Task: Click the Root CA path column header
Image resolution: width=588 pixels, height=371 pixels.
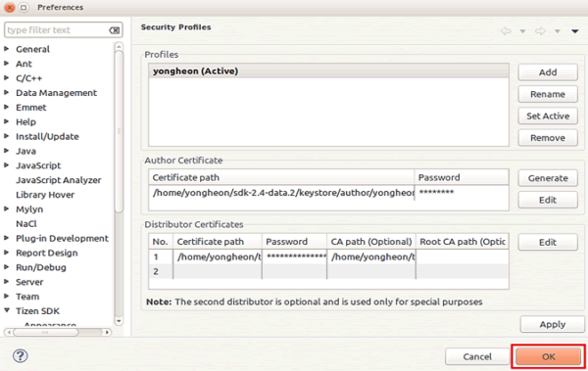Action: click(463, 242)
